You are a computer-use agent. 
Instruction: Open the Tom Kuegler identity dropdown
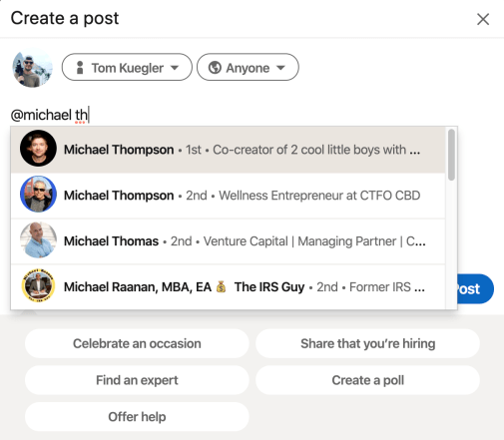[x=127, y=67]
